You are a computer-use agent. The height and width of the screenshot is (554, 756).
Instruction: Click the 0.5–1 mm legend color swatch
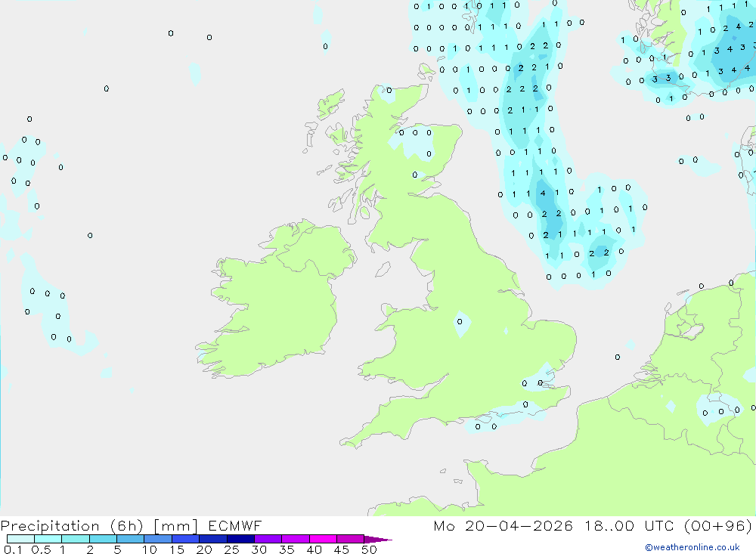coord(48,539)
